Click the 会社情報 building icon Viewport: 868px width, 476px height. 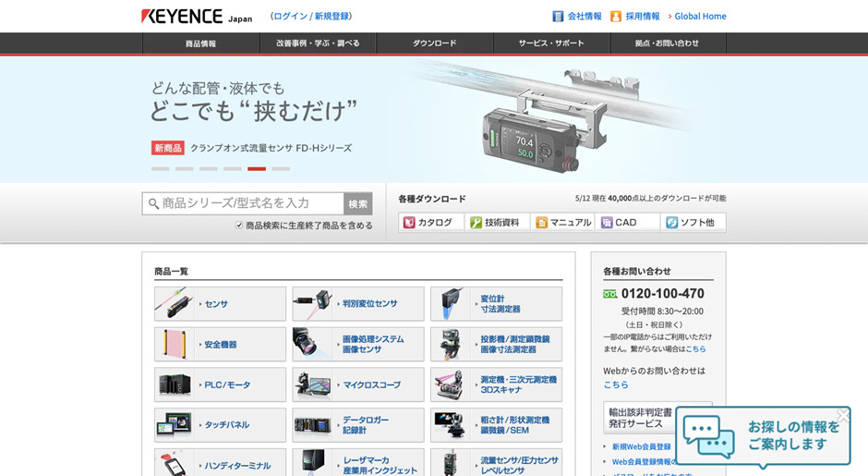558,17
